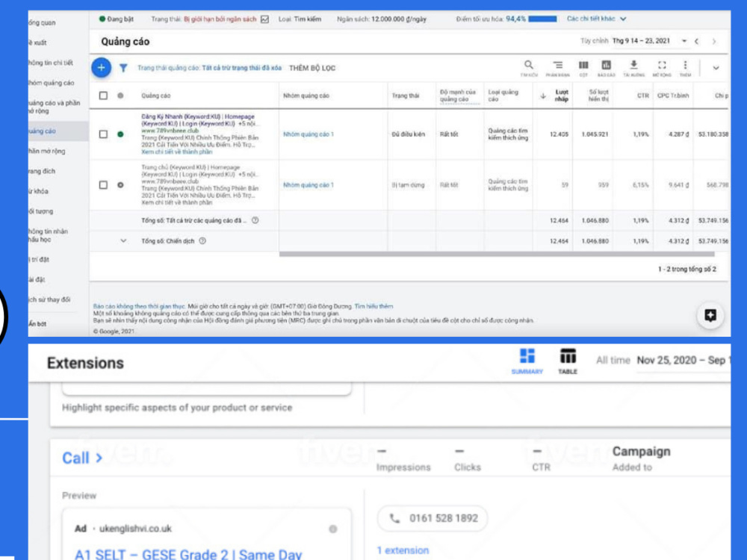Expand the Tổng số: Chiến dịch row chevron
This screenshot has height=560, width=747.
[x=123, y=241]
